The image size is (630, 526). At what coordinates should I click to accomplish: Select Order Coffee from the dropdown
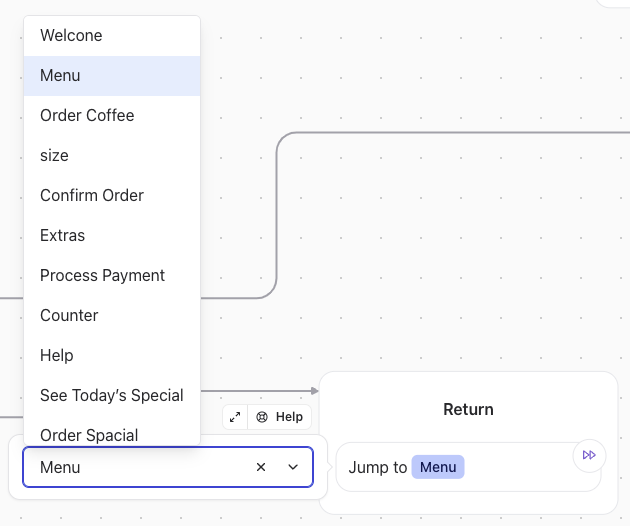point(112,116)
